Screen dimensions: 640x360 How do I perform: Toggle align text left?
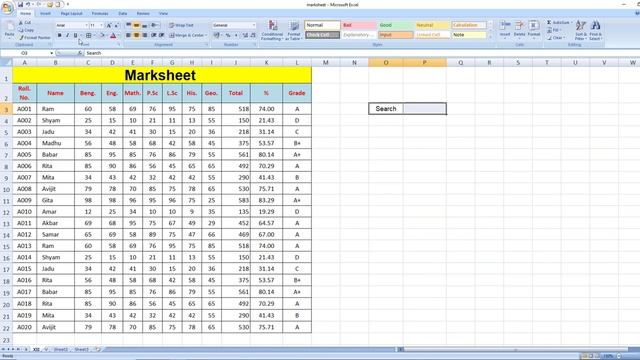pos(128,36)
